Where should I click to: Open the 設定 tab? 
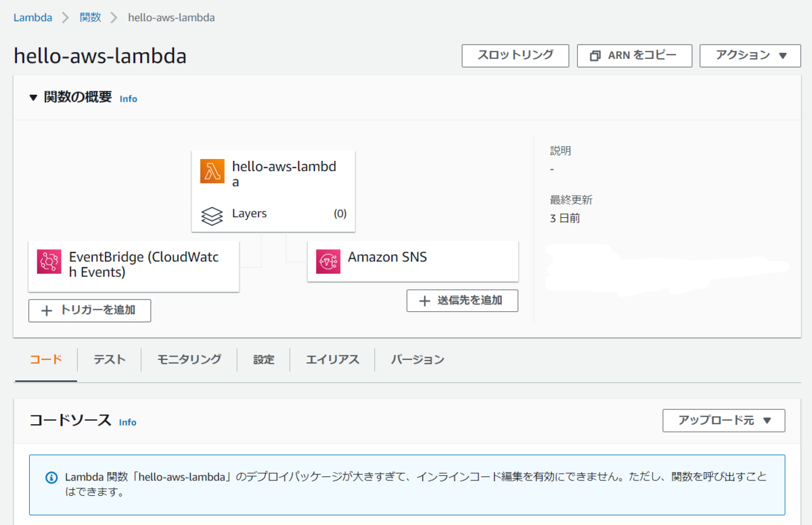tap(264, 359)
